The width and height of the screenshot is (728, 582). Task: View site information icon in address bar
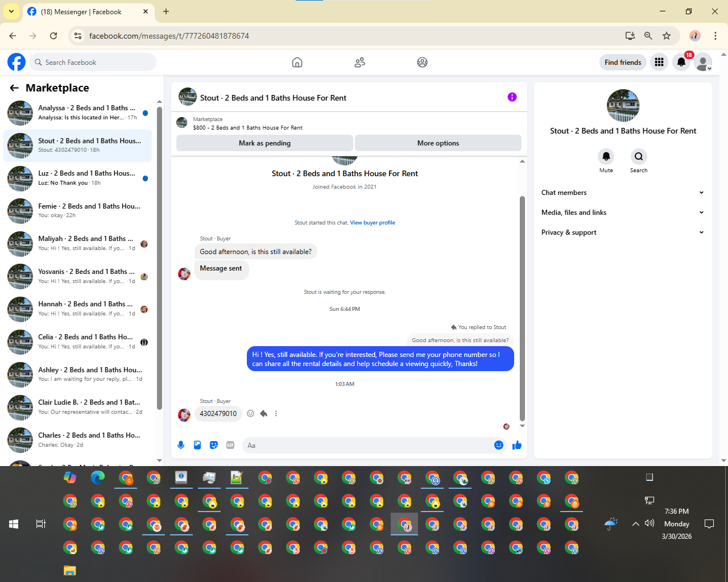78,36
